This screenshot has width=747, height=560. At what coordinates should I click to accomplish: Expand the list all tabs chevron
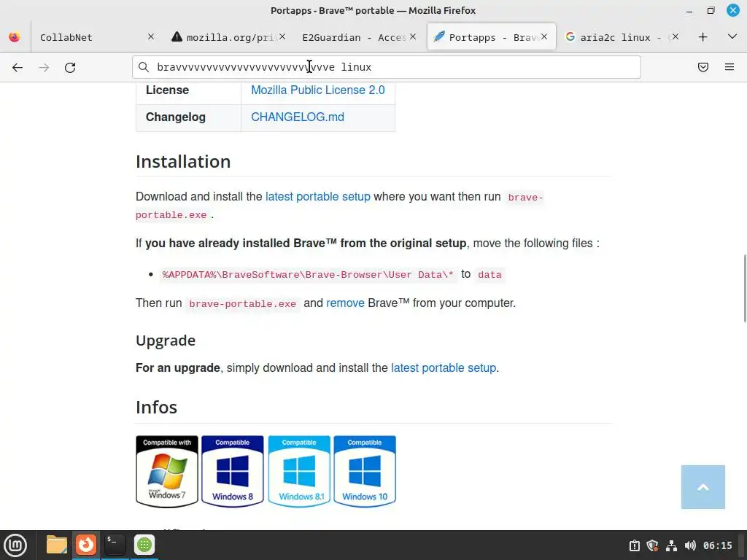tap(732, 36)
